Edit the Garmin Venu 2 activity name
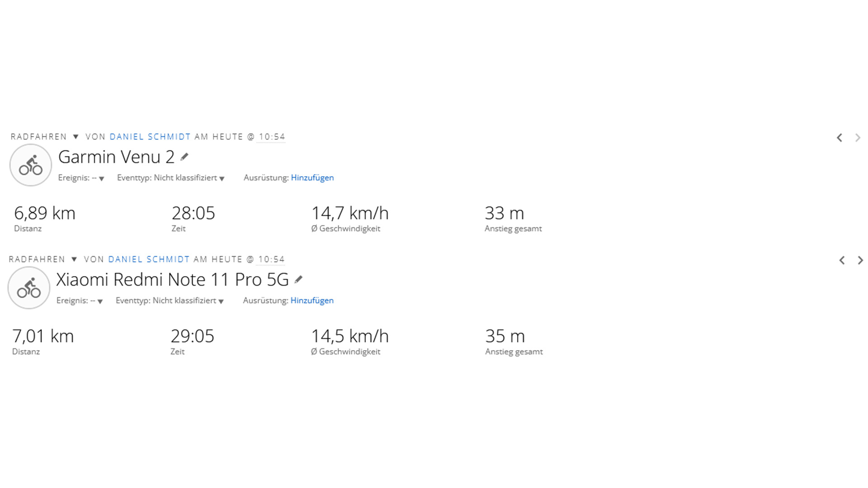Image resolution: width=868 pixels, height=488 pixels. point(184,157)
